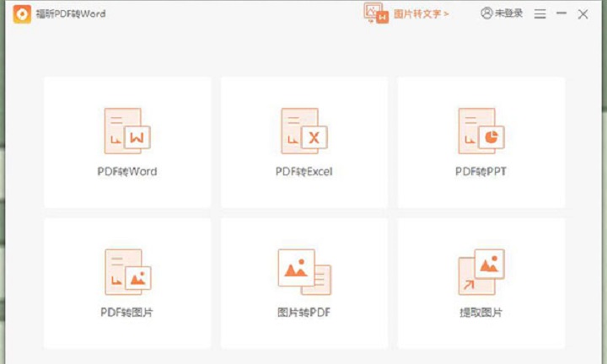Open the hamburger menu
This screenshot has width=607, height=364.
coord(540,14)
